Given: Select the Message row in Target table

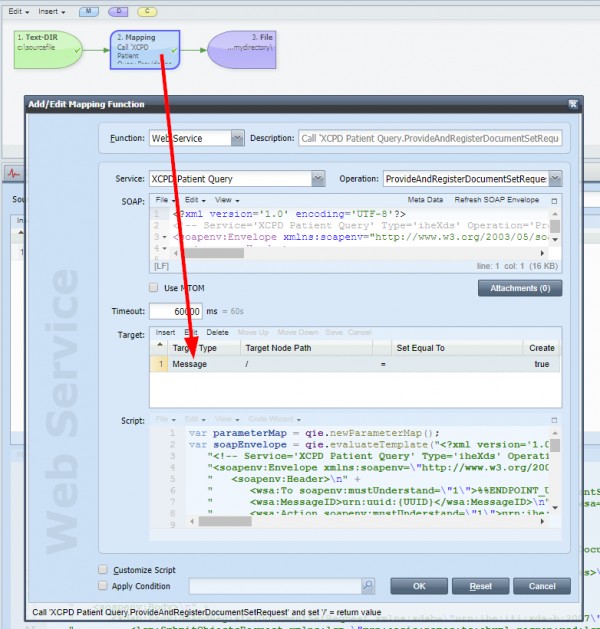Looking at the screenshot, I should (355, 364).
